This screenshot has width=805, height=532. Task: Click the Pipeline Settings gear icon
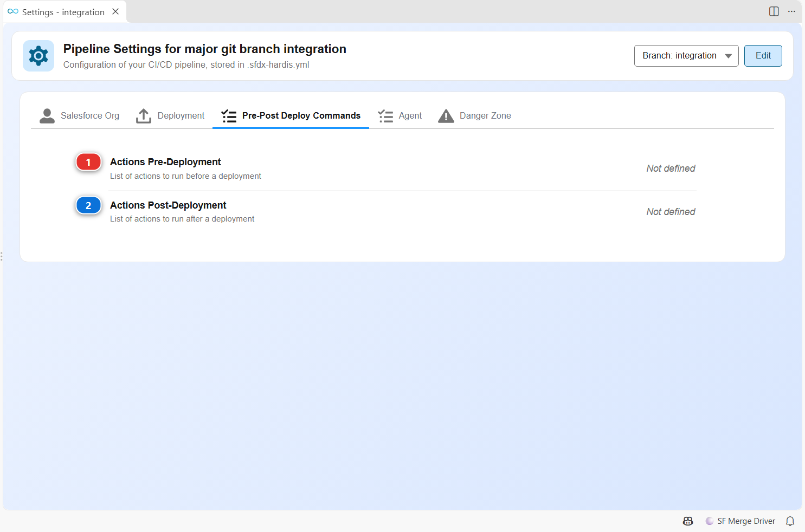click(x=38, y=56)
